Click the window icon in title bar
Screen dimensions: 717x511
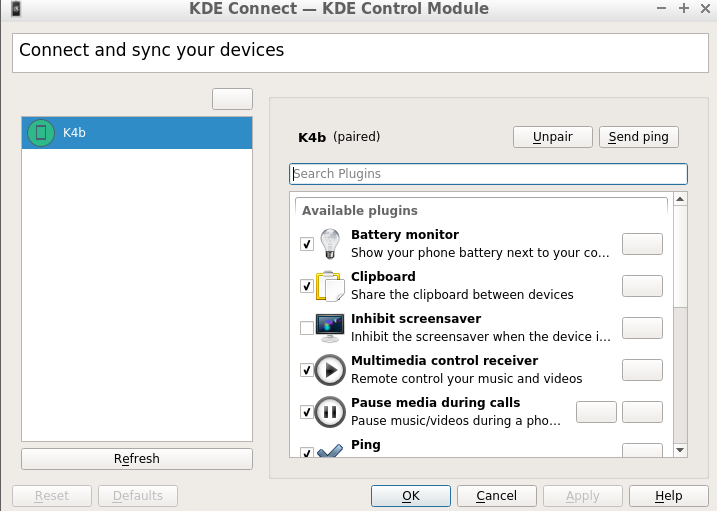[x=16, y=8]
